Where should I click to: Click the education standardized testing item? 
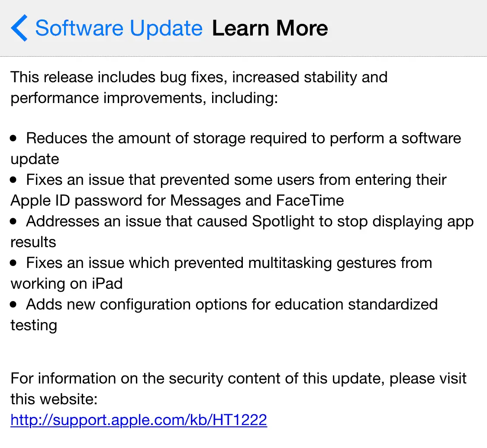[232, 305]
